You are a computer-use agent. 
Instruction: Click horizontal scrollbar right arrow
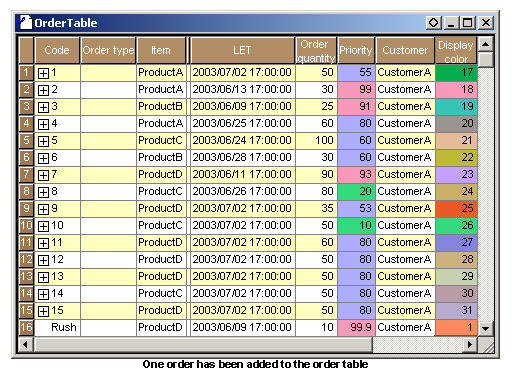pos(470,344)
